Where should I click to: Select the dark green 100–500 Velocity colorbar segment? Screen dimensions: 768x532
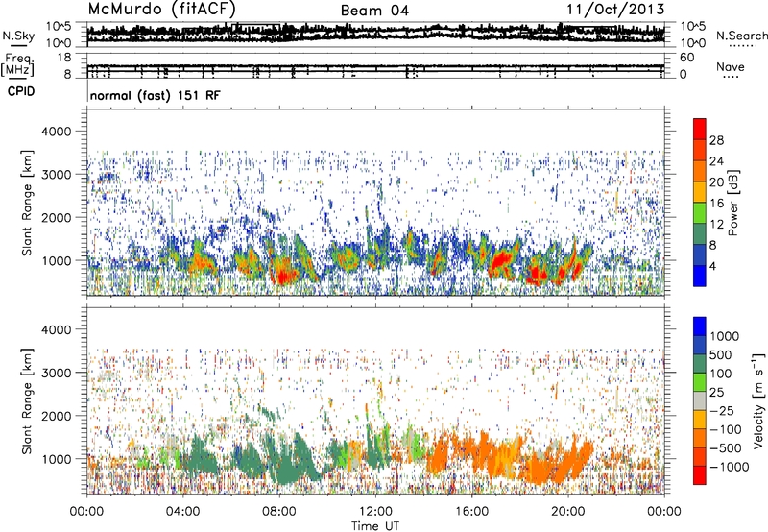coord(700,364)
